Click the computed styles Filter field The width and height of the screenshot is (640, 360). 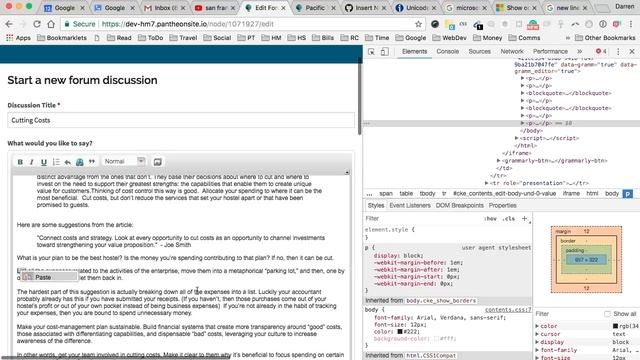tap(567, 314)
